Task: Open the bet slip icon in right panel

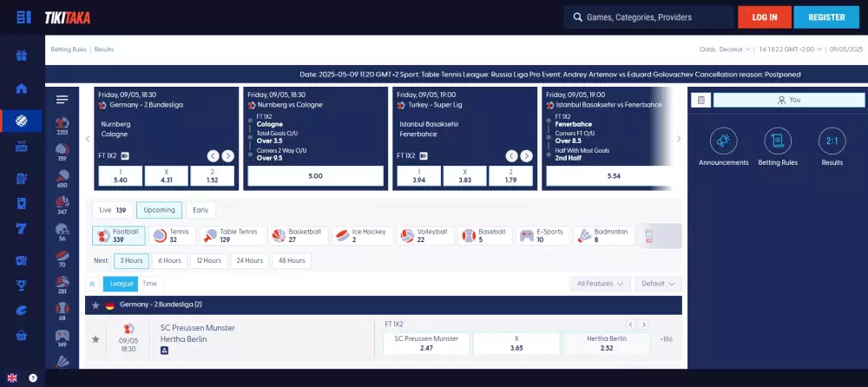Action: coord(700,100)
